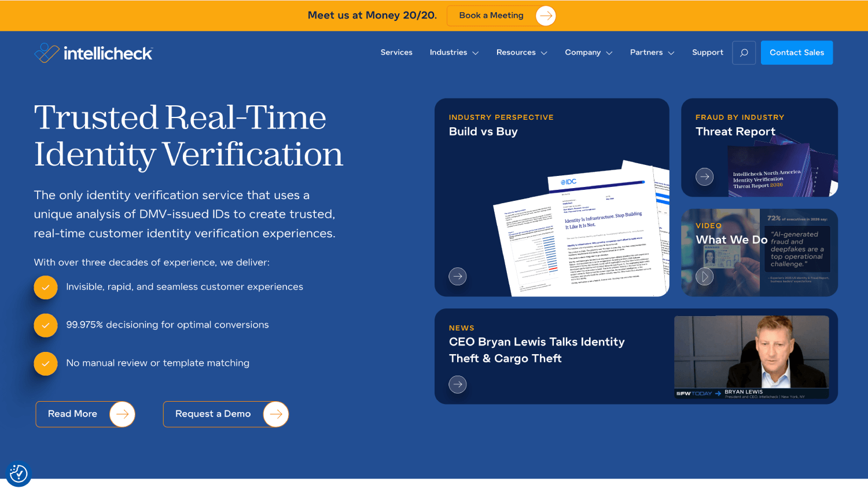Click the arrow circle on Threat Report card
This screenshot has width=868, height=496.
tap(704, 177)
